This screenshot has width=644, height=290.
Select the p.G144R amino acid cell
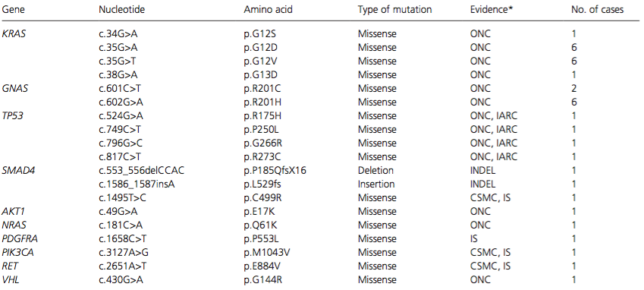263,279
